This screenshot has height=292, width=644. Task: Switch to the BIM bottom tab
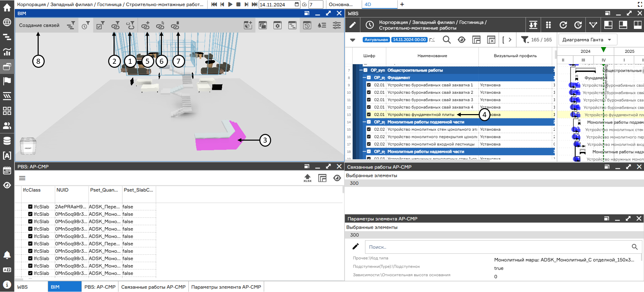click(65, 287)
